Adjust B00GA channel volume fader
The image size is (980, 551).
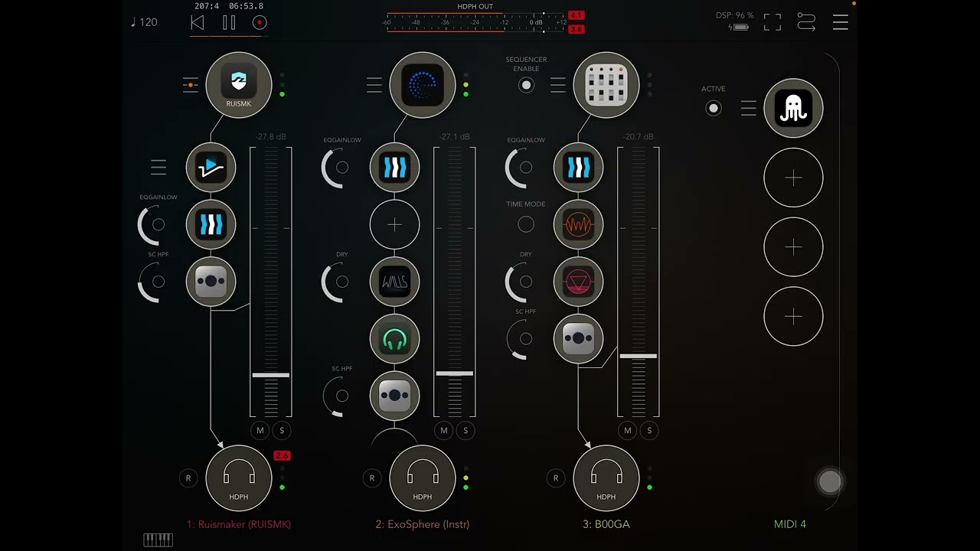(639, 356)
